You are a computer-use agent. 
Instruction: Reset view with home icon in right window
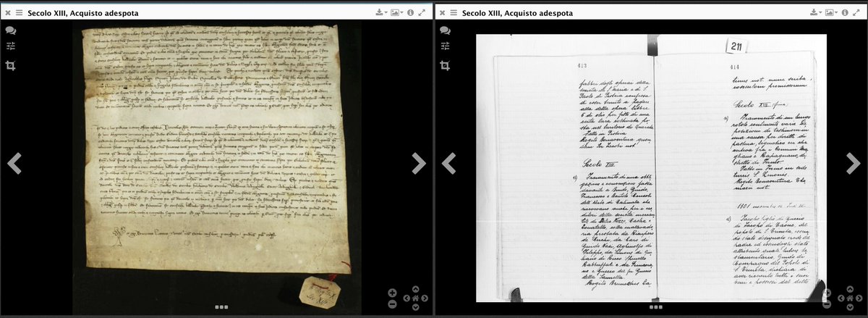pyautogui.click(x=849, y=298)
